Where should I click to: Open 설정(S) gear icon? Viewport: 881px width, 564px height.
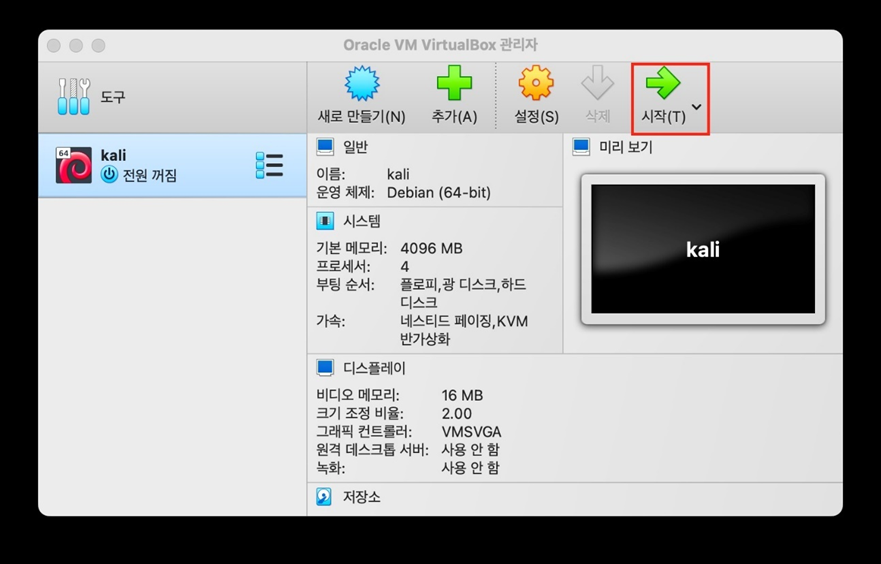(x=536, y=83)
